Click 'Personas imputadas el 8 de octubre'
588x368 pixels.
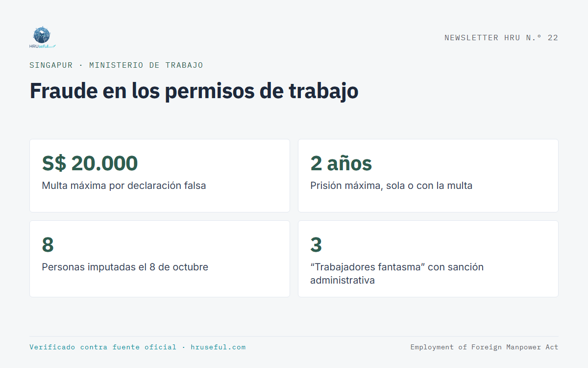pos(125,267)
